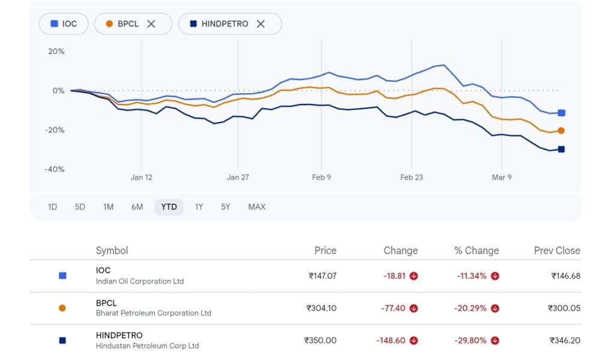
Task: Click the red down-arrow beside BPCL -77.40
Action: tap(414, 309)
